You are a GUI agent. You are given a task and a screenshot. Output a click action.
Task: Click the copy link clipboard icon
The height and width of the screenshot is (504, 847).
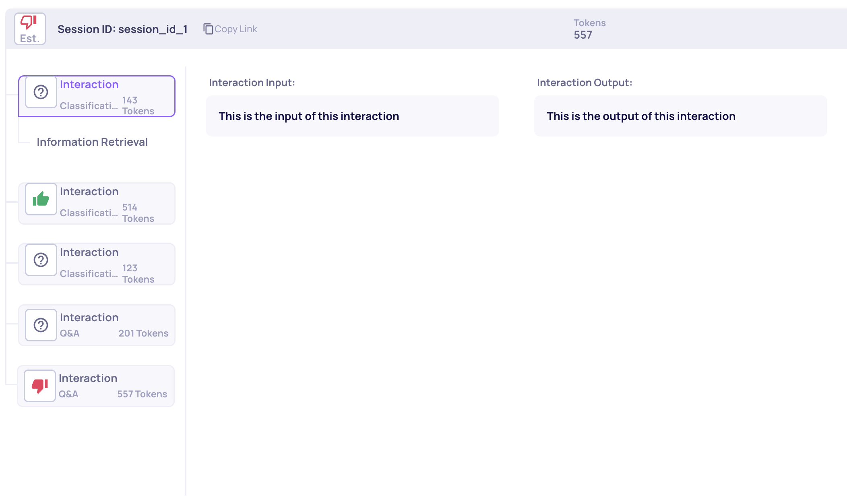pyautogui.click(x=208, y=29)
